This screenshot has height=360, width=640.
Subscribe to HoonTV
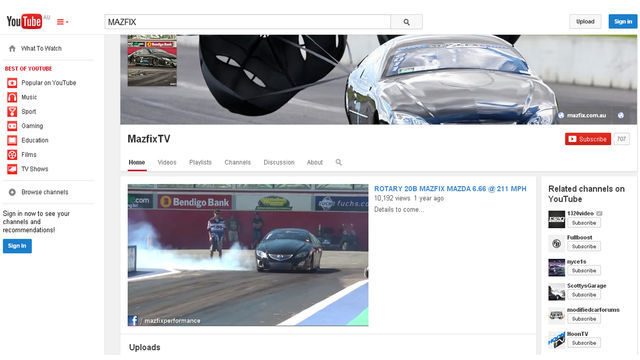coord(584,343)
